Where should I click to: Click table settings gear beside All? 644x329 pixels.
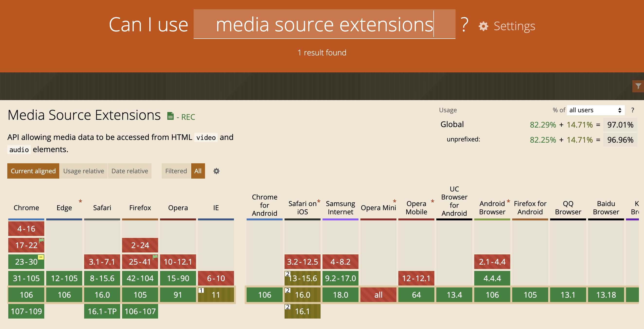pos(216,171)
